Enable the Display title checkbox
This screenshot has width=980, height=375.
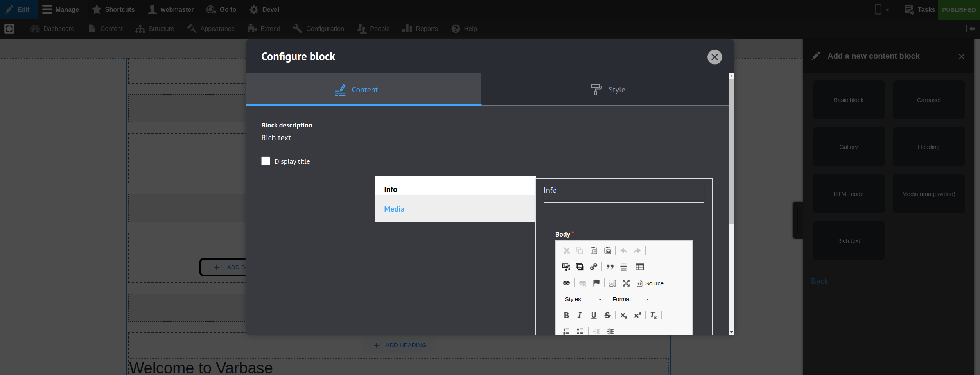pos(266,161)
